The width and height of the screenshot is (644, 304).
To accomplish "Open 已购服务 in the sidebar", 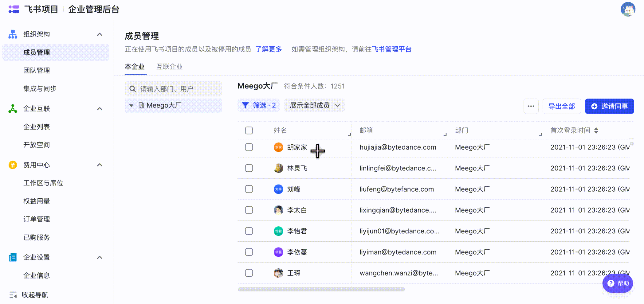I will (x=37, y=237).
